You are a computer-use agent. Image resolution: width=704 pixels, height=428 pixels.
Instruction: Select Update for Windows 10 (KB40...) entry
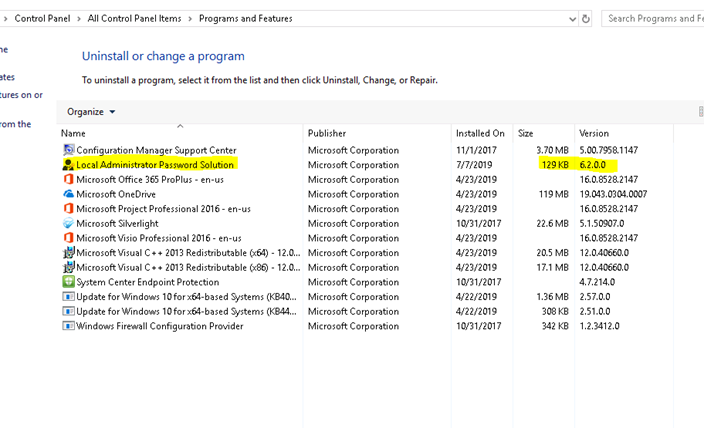186,297
